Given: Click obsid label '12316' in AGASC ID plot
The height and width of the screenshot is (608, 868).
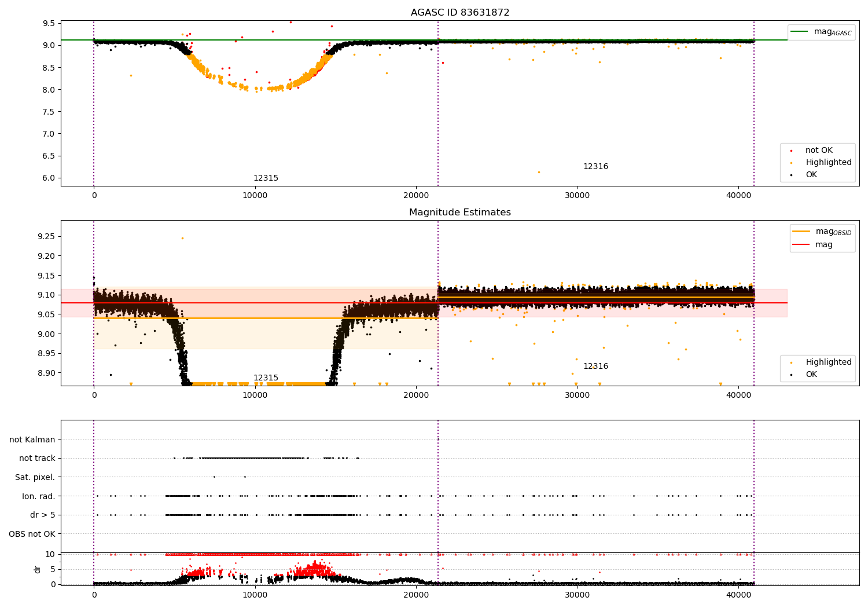Looking at the screenshot, I should pos(595,167).
